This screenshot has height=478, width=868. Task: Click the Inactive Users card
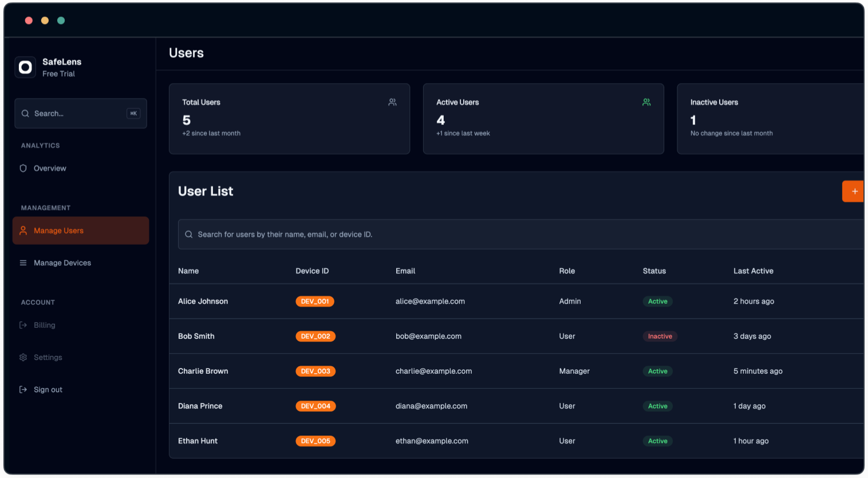coord(770,119)
